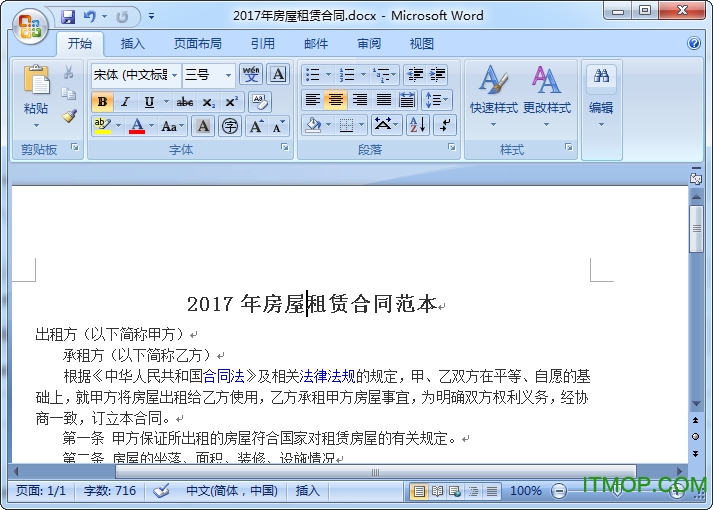The height and width of the screenshot is (510, 713).
Task: Toggle show paragraph marks
Action: (x=445, y=125)
